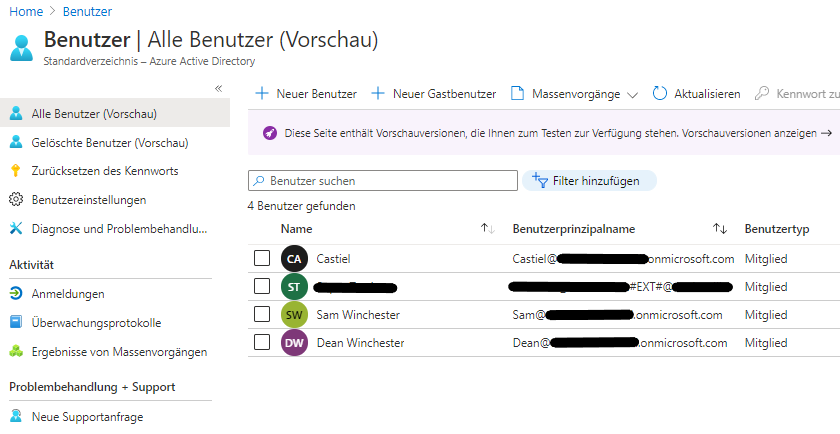Open the Home breadcrumb link
Viewport: 840px width, 434px height.
[x=26, y=11]
